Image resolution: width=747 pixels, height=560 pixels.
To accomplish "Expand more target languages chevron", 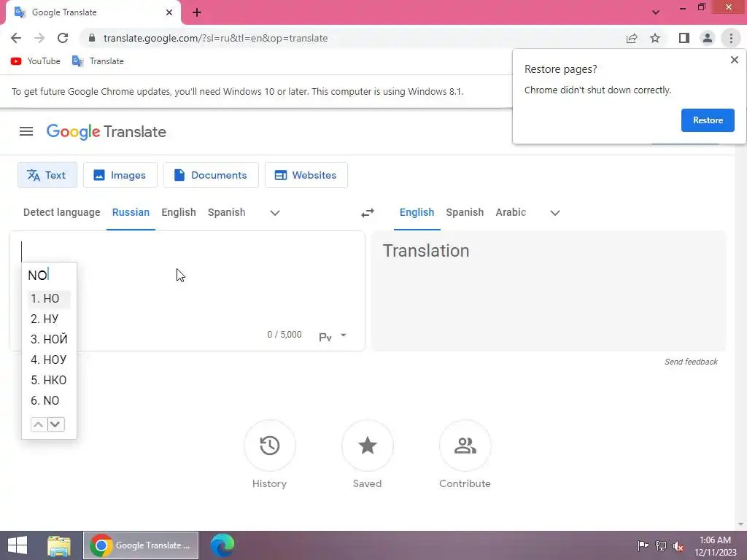I will click(555, 213).
